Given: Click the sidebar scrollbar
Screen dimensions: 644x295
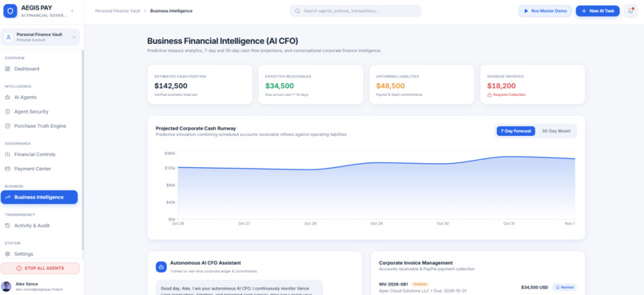Looking at the screenshot, I should (x=82, y=150).
